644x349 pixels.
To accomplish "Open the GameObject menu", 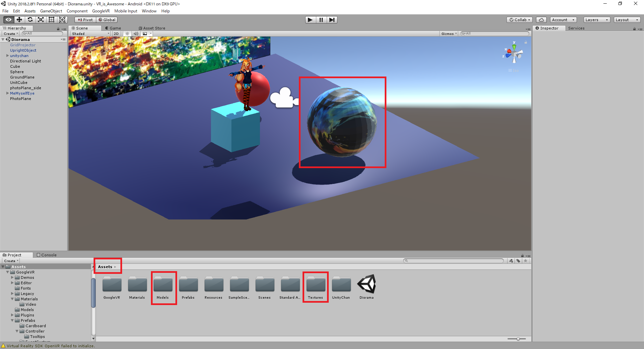I will [51, 11].
